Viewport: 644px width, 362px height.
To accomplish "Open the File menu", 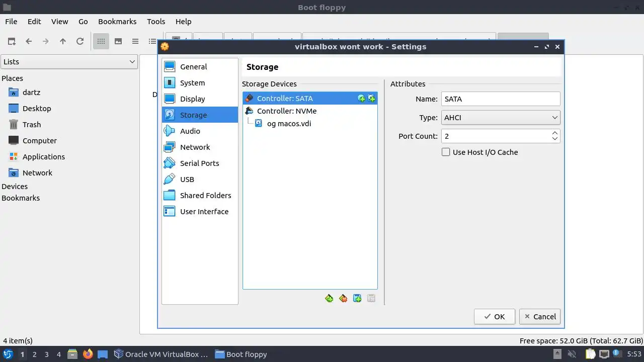I will [x=11, y=22].
